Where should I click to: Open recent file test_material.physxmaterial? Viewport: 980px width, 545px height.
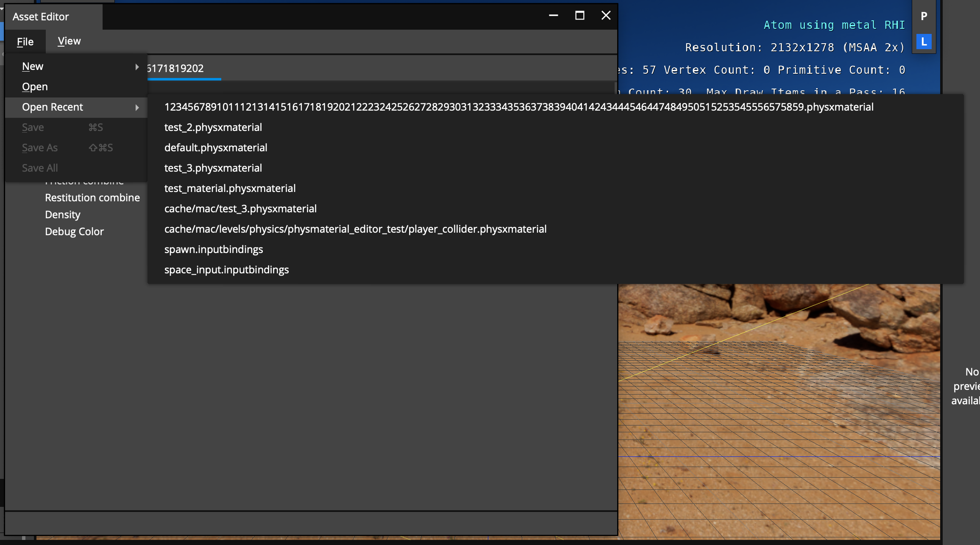coord(230,188)
